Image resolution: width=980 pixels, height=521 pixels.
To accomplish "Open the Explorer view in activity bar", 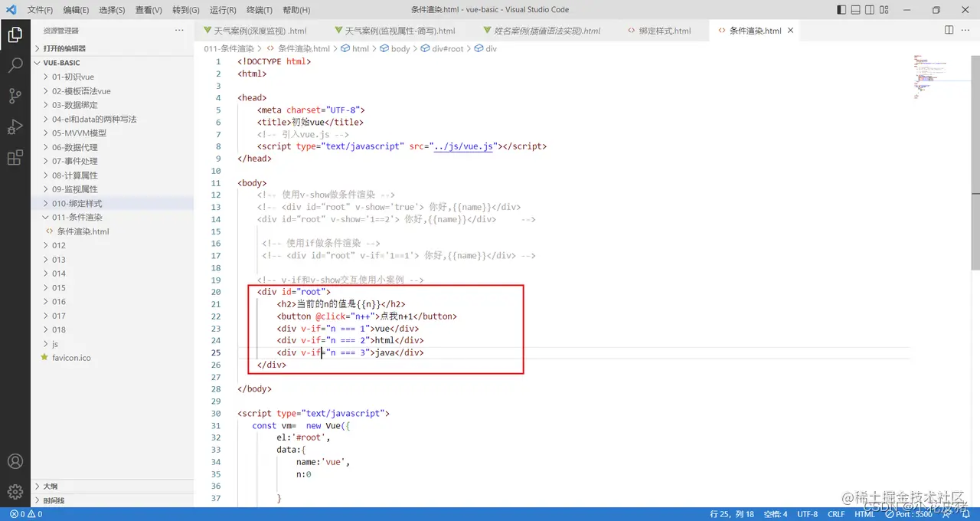I will pos(15,34).
